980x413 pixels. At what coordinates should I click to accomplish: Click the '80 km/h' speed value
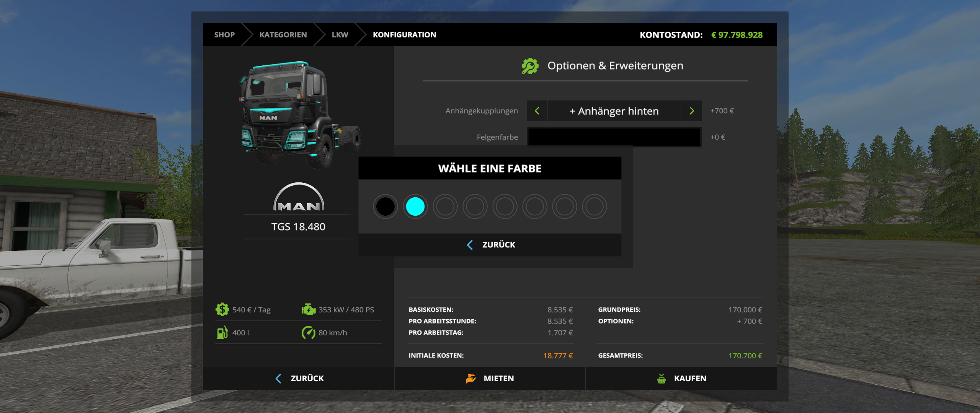point(333,333)
